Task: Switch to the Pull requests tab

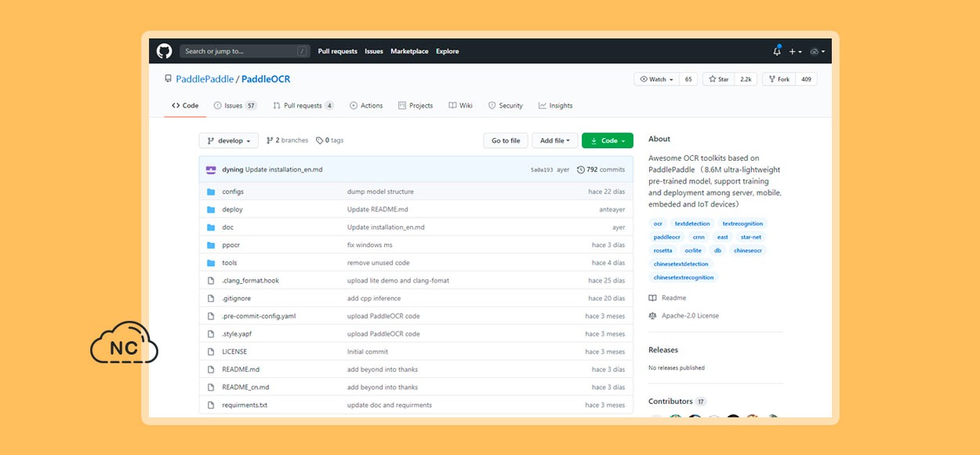Action: (x=303, y=105)
